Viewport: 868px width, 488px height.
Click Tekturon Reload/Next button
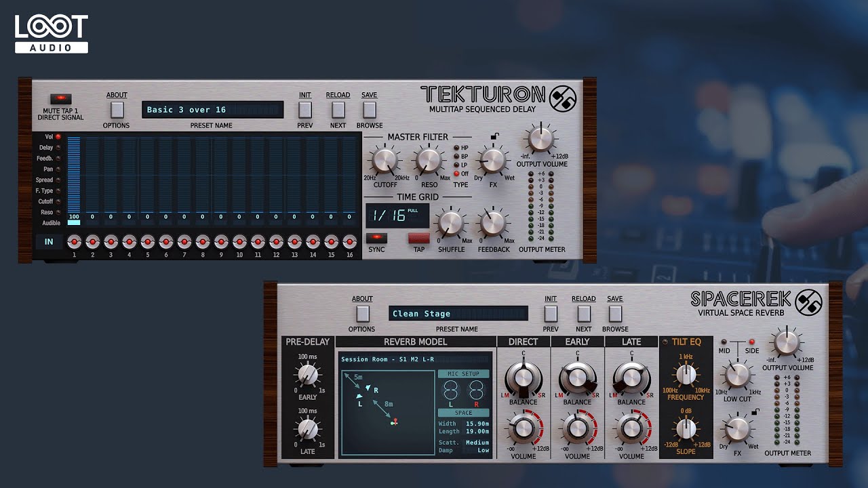tap(338, 109)
